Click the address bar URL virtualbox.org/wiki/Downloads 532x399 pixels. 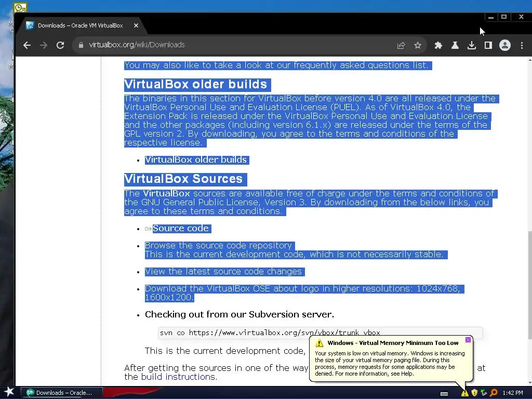[137, 45]
